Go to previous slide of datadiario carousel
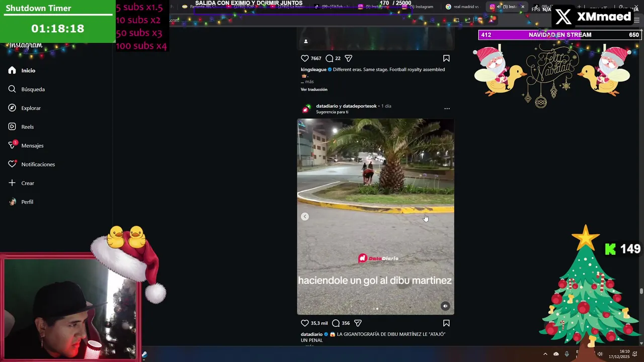The height and width of the screenshot is (362, 644). point(304,216)
